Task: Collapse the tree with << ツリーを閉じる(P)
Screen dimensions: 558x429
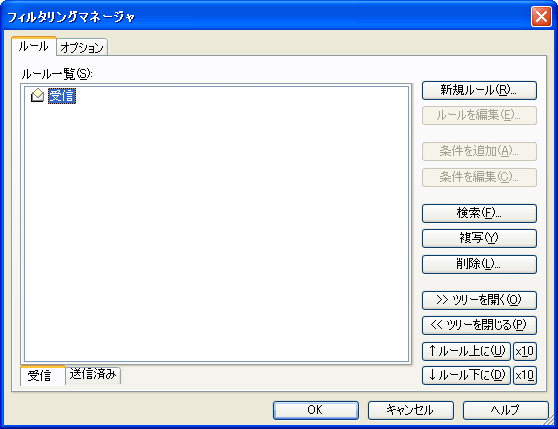Action: click(x=479, y=325)
